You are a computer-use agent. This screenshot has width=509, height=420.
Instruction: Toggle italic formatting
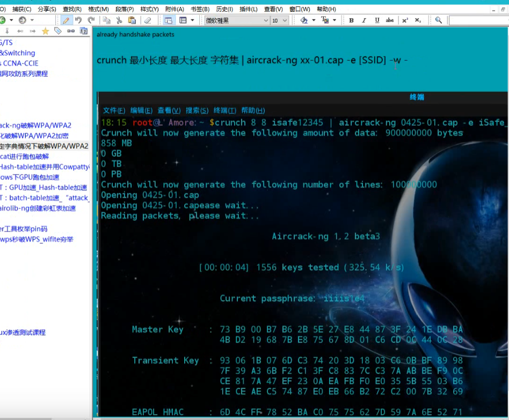(364, 20)
